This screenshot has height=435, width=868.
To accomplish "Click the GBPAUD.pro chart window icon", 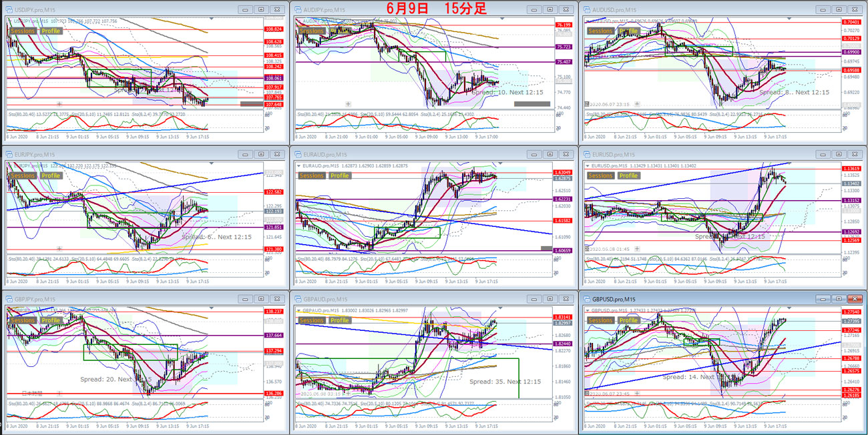I will [298, 299].
